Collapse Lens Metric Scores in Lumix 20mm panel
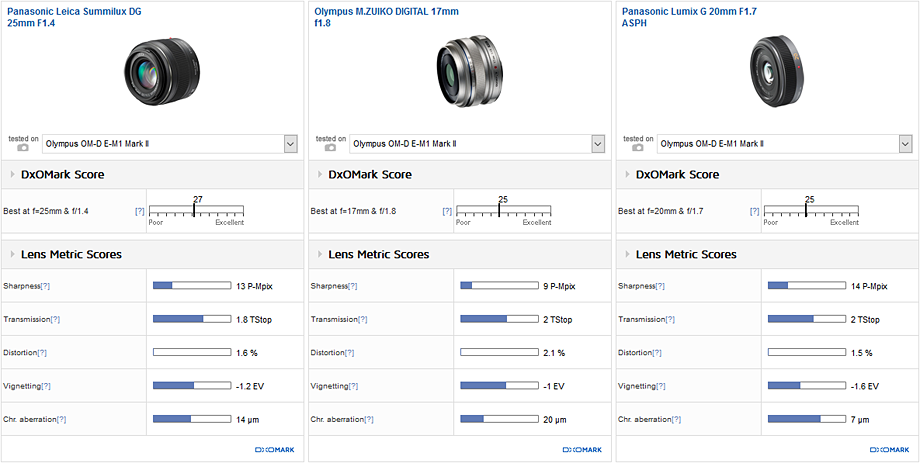The width and height of the screenshot is (920, 463). [628, 255]
